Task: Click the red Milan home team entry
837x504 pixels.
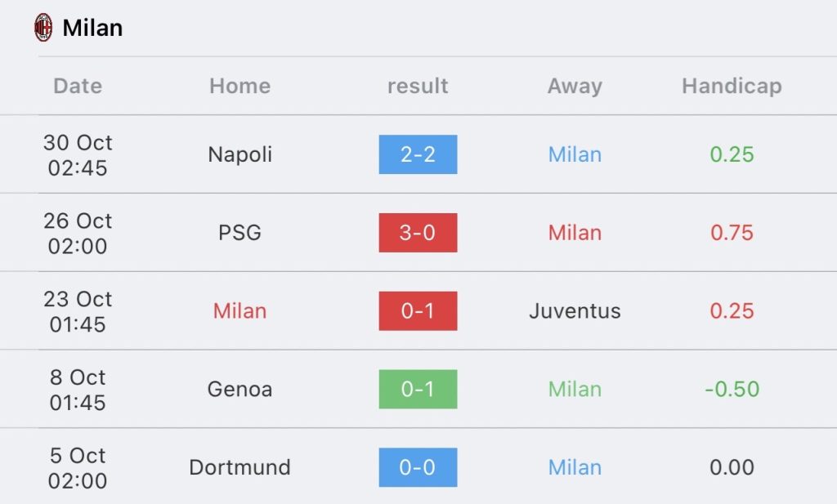Action: click(239, 311)
